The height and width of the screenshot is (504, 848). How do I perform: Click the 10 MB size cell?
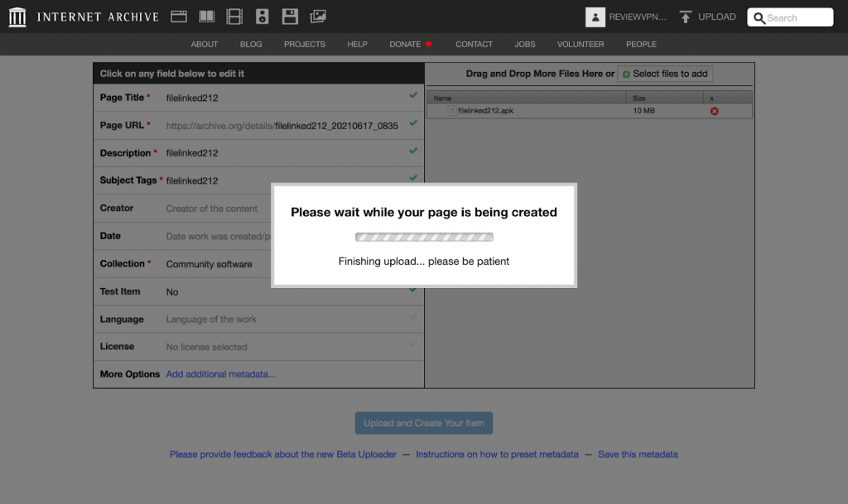pyautogui.click(x=643, y=111)
